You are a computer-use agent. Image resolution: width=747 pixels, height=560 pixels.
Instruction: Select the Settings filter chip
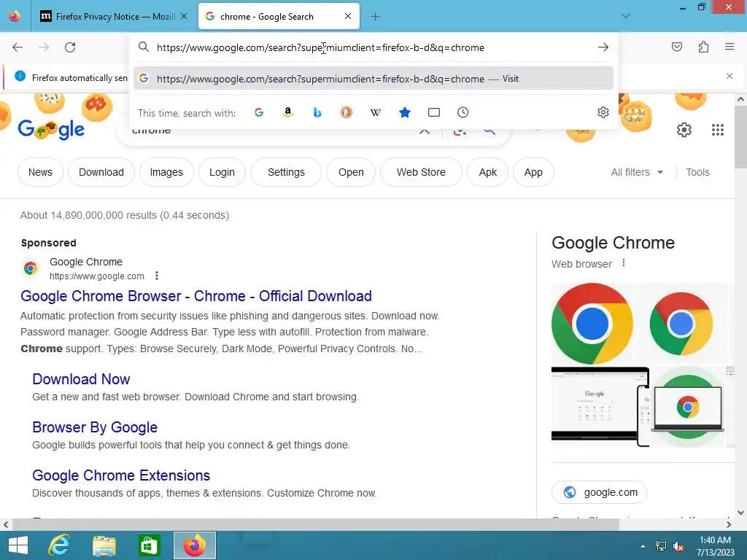click(286, 172)
